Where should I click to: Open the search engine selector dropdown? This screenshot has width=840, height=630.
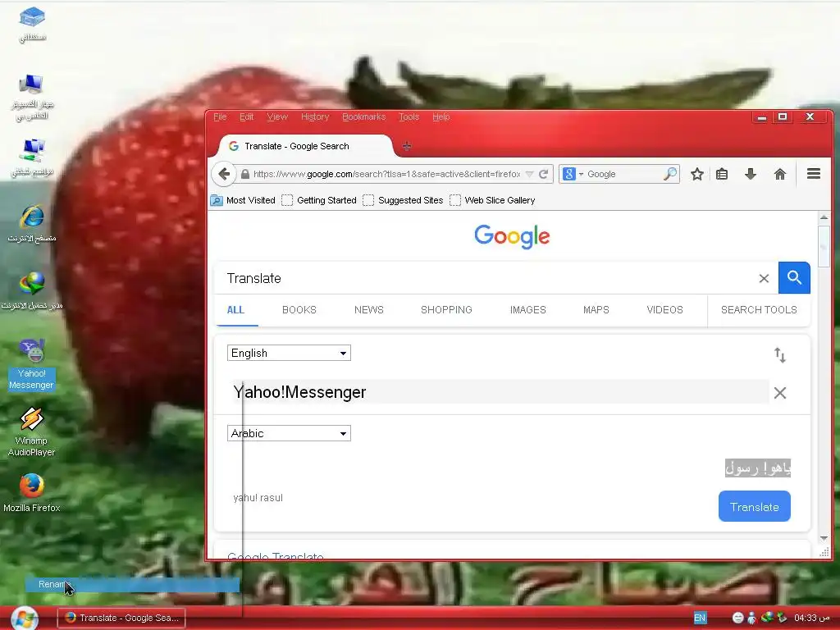tap(573, 174)
